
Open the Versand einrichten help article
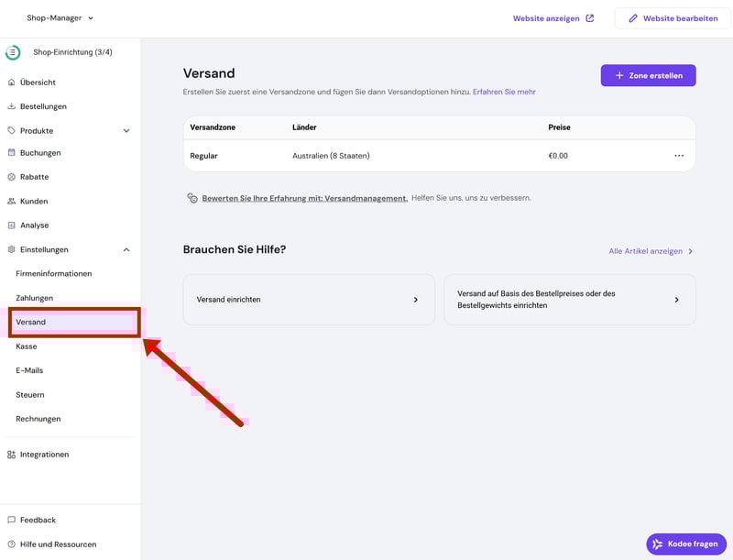point(309,300)
